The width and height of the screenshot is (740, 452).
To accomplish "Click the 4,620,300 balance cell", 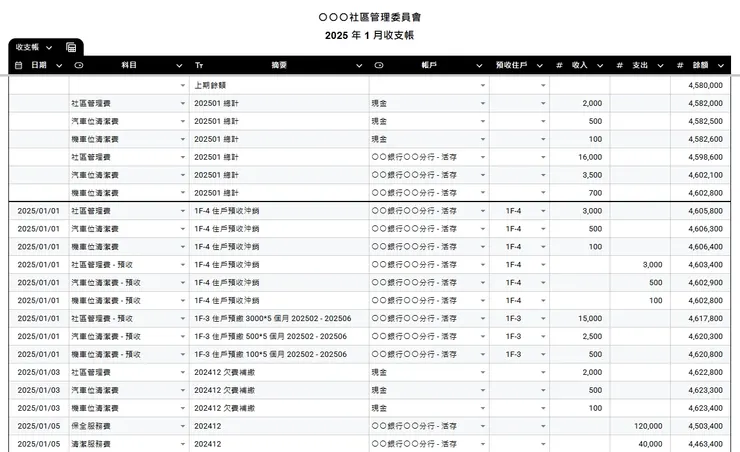I will tap(700, 336).
